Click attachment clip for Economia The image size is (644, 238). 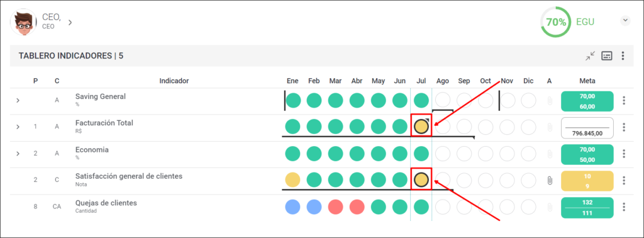coord(550,154)
